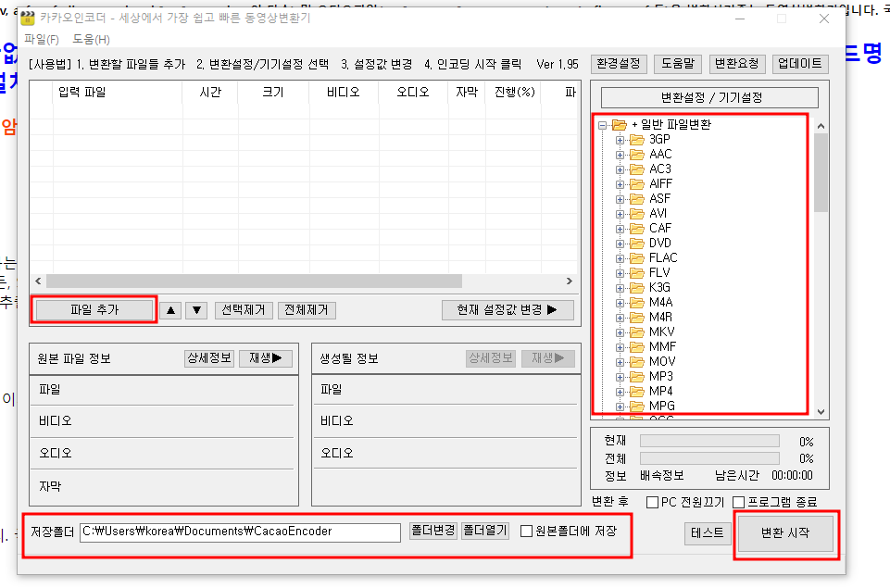The height and width of the screenshot is (588, 890).
Task: Select the MOV folder icon
Action: coord(637,361)
